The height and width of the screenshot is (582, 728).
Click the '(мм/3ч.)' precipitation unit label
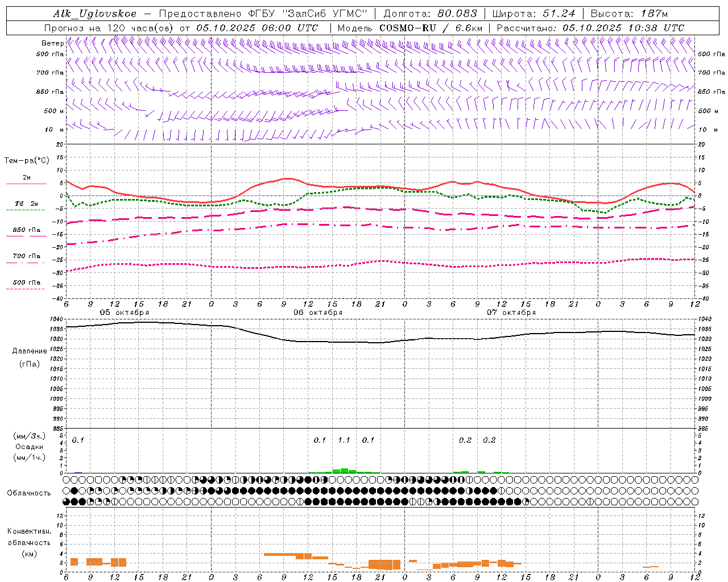coord(29,436)
